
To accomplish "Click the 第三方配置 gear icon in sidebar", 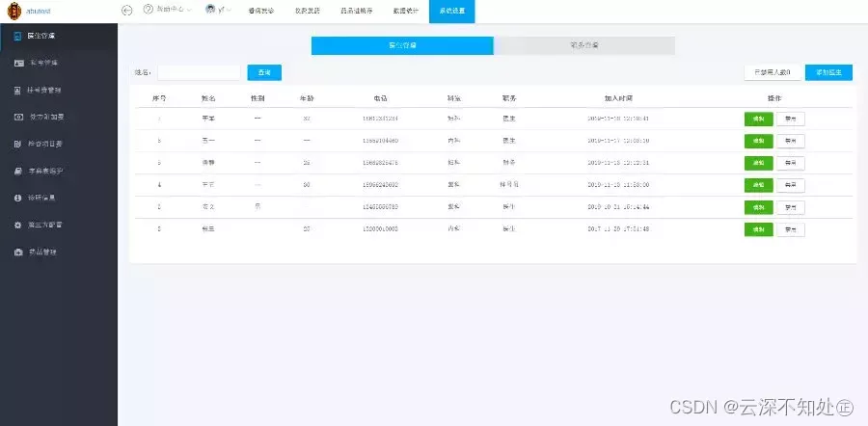I will tap(17, 226).
